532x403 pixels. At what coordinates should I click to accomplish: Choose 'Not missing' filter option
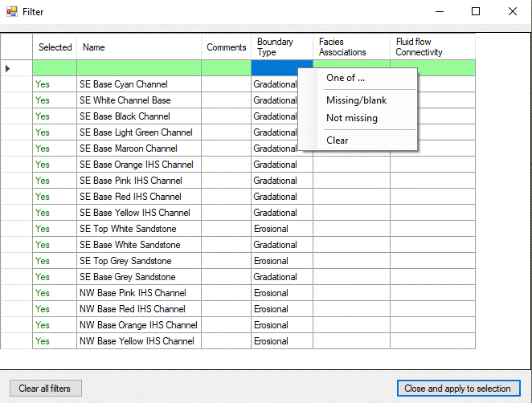coord(351,118)
